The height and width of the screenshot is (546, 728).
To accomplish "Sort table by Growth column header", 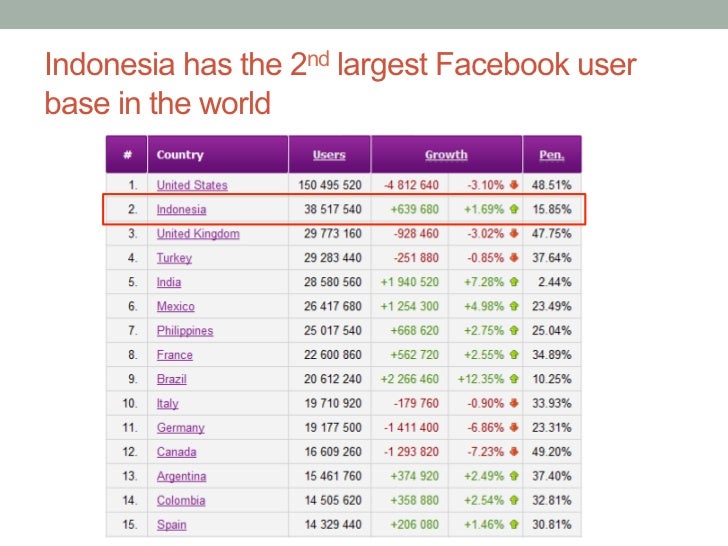I will [446, 155].
